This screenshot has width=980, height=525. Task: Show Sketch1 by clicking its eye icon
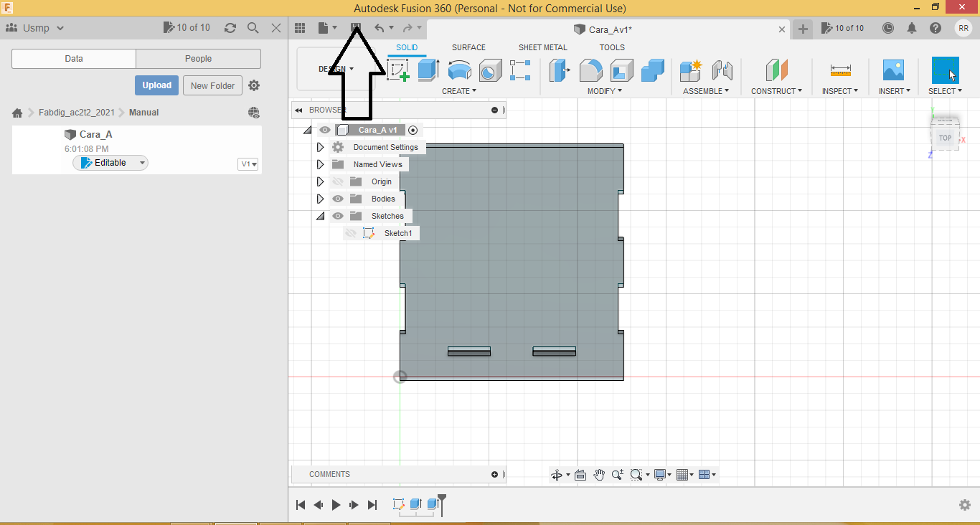(x=351, y=233)
